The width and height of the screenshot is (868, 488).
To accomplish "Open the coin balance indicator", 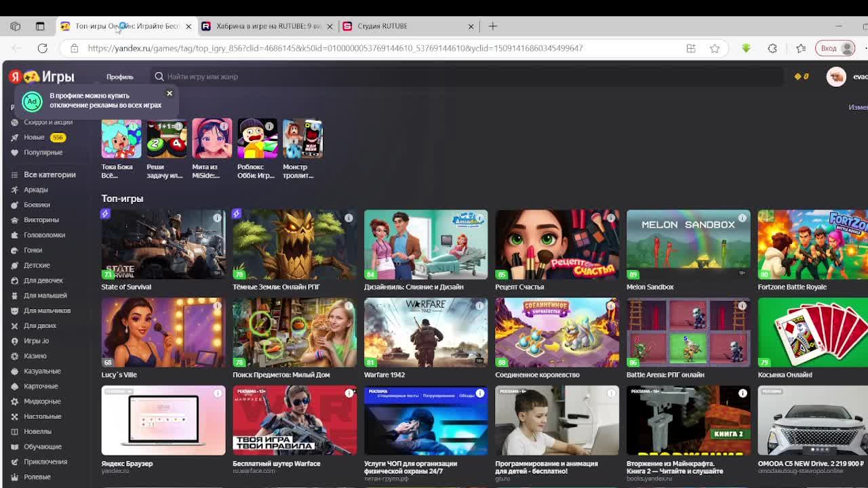I will coord(801,77).
